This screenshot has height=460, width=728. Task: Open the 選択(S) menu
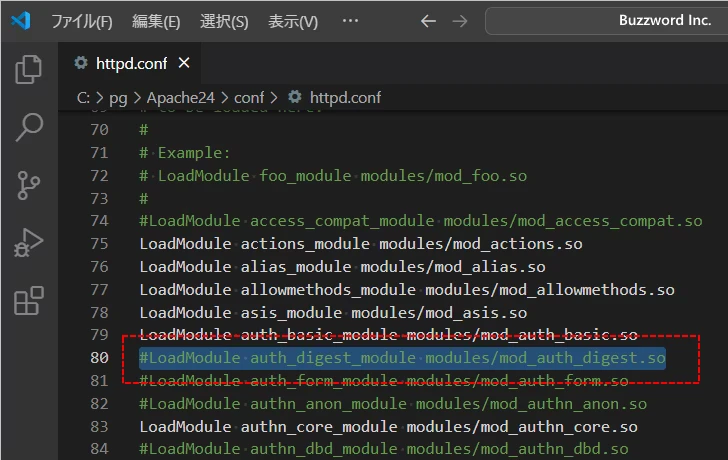coord(224,21)
